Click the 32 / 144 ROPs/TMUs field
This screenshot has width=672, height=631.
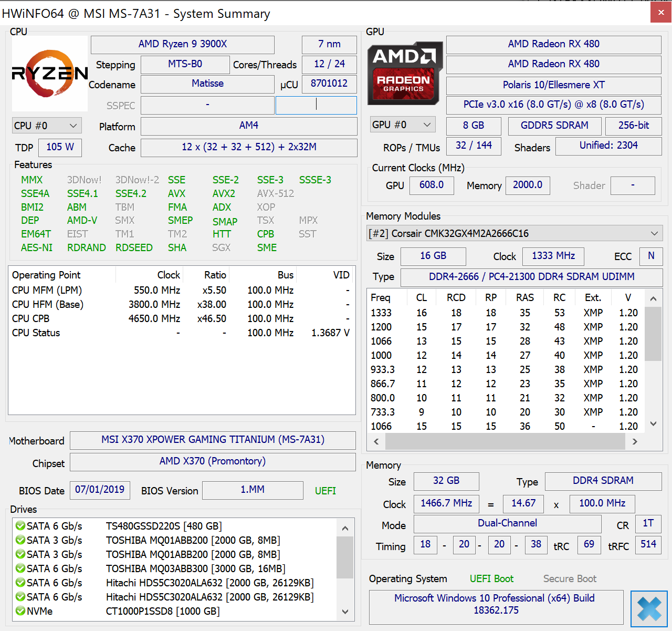474,146
